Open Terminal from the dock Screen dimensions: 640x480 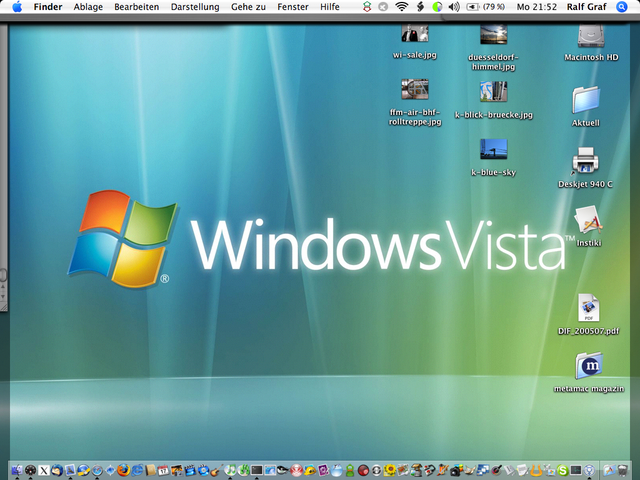coord(256,471)
